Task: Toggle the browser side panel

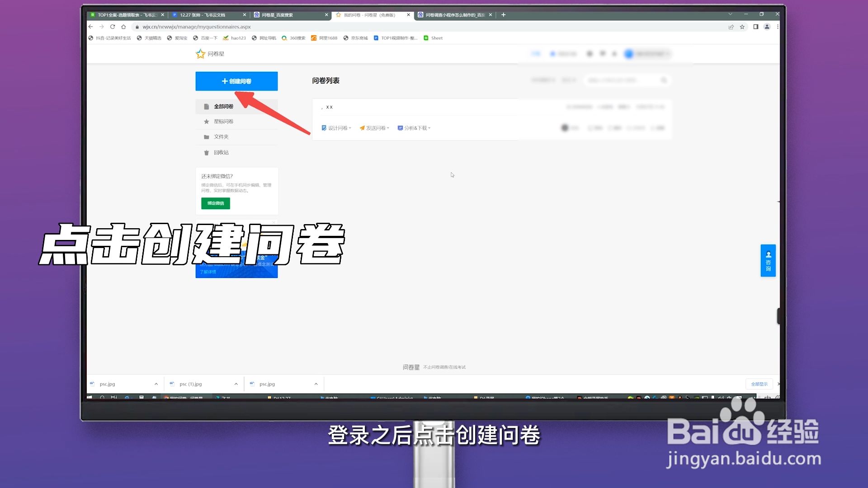Action: click(x=755, y=27)
